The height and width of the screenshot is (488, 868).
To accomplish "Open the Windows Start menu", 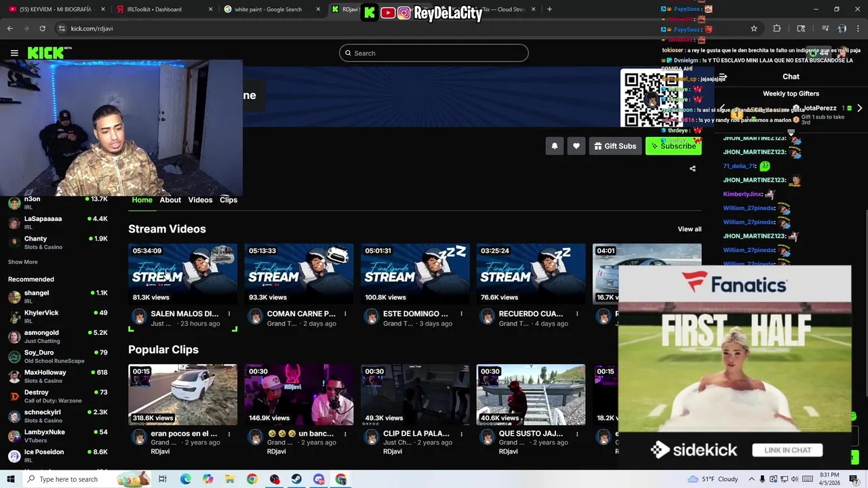I will tap(11, 479).
